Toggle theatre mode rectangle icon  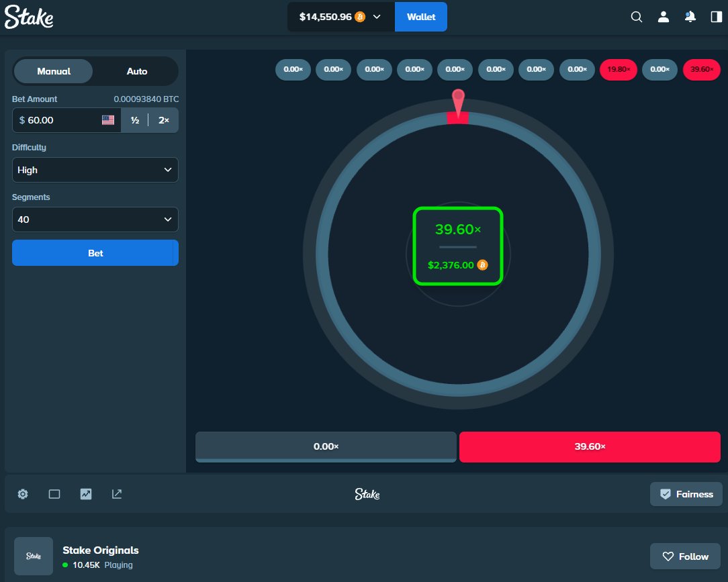pyautogui.click(x=54, y=494)
